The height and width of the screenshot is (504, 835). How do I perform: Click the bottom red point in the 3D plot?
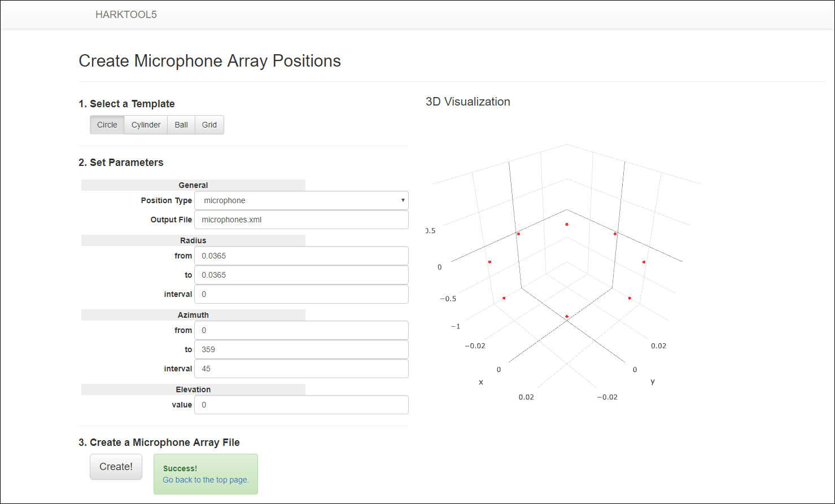567,317
